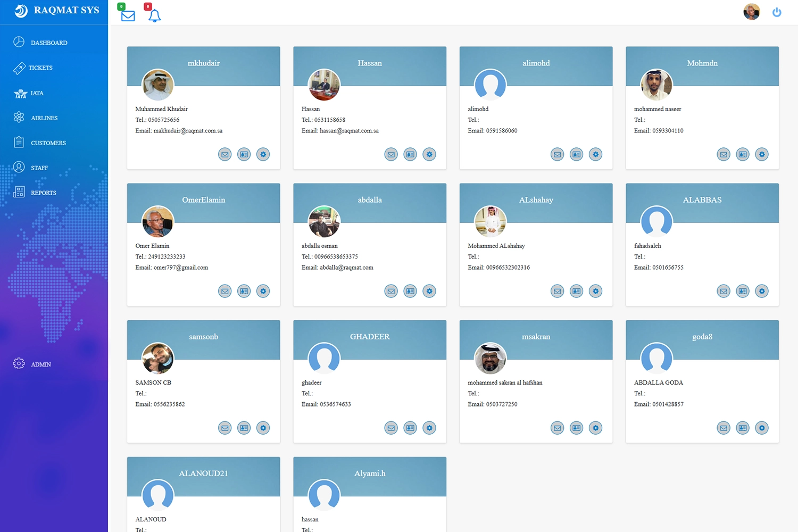Open msakran's profile card icon
This screenshot has width=798, height=532.
[x=577, y=428]
